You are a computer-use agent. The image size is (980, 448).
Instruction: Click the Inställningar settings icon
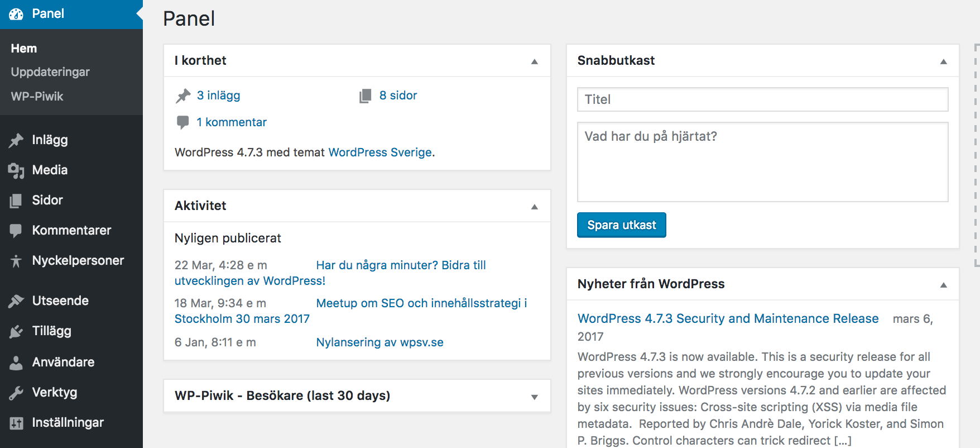coord(16,423)
